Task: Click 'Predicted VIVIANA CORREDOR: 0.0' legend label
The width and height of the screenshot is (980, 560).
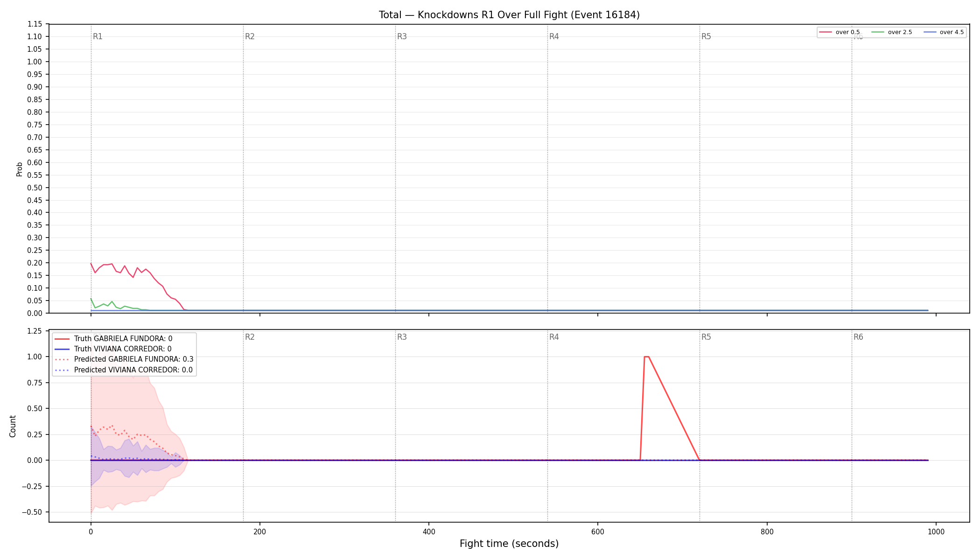Action: click(133, 370)
